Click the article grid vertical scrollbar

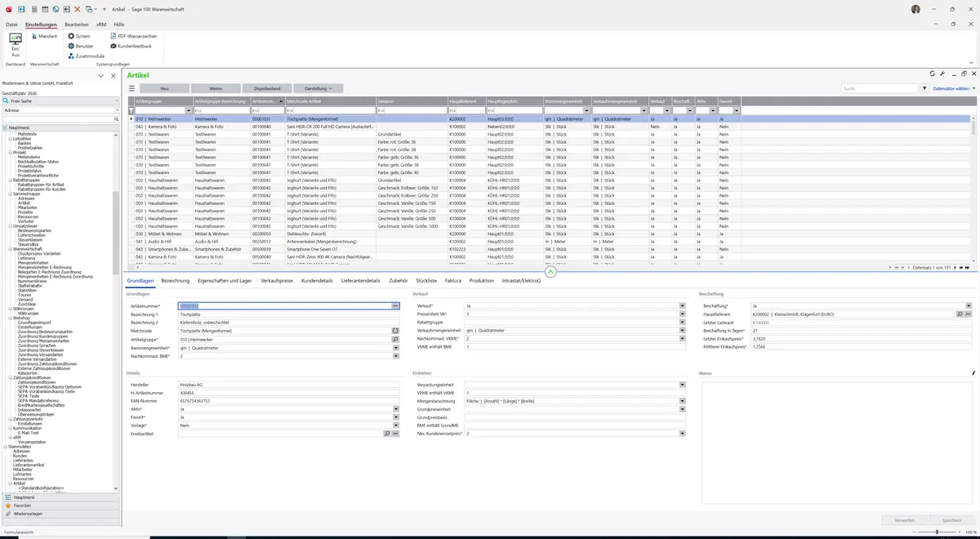[x=973, y=188]
